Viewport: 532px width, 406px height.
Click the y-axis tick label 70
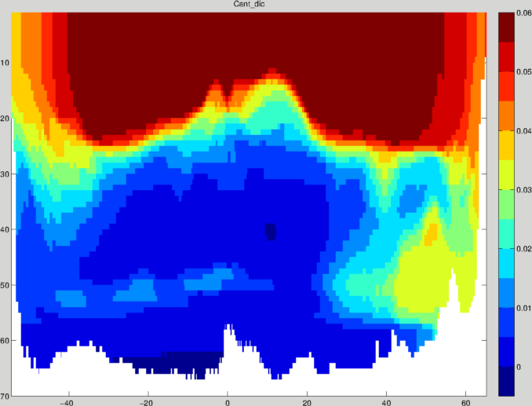[5, 395]
